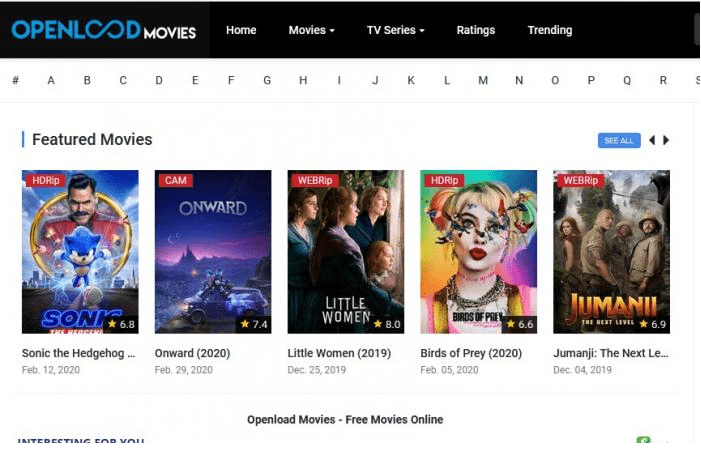Open the Onward movie poster
The image size is (701, 467).
[x=213, y=252]
